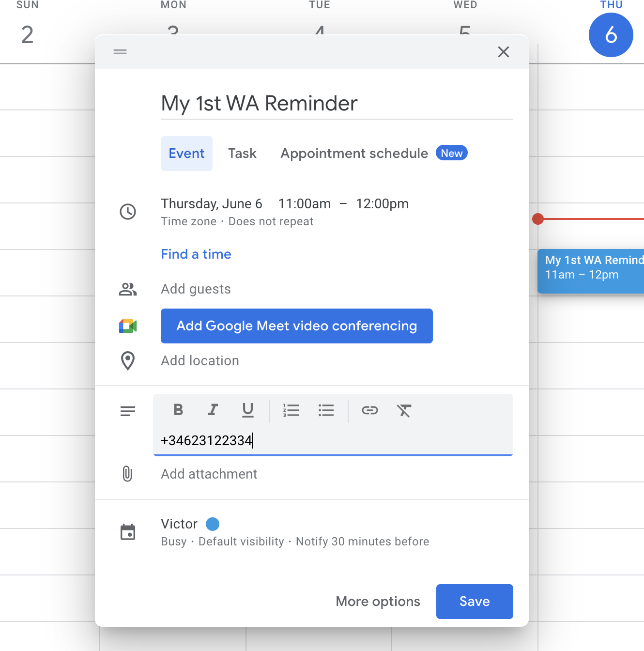
Task: Click Add attachment
Action: 209,474
